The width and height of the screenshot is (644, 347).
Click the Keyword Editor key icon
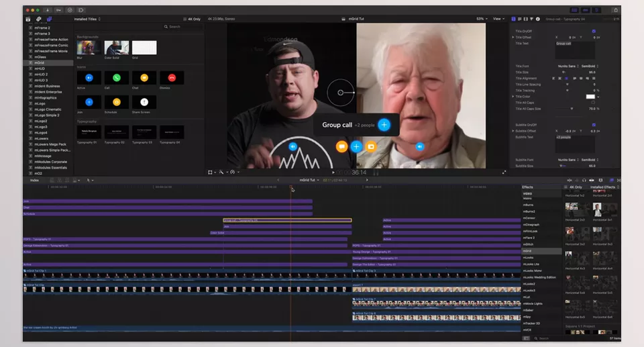coord(59,10)
